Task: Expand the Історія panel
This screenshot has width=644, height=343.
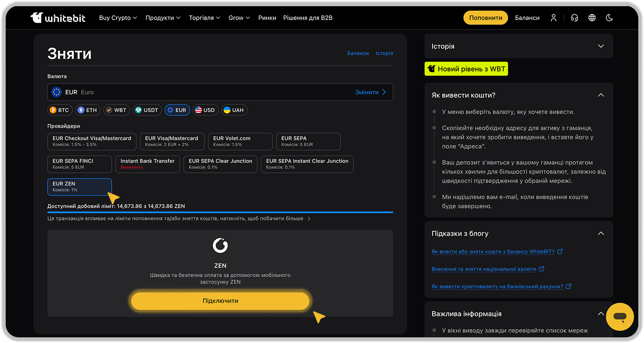Action: click(518, 46)
